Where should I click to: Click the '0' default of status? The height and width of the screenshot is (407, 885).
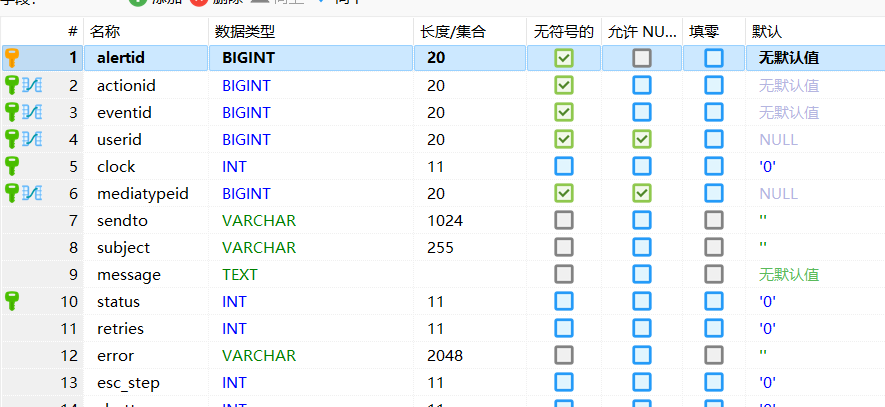(768, 302)
